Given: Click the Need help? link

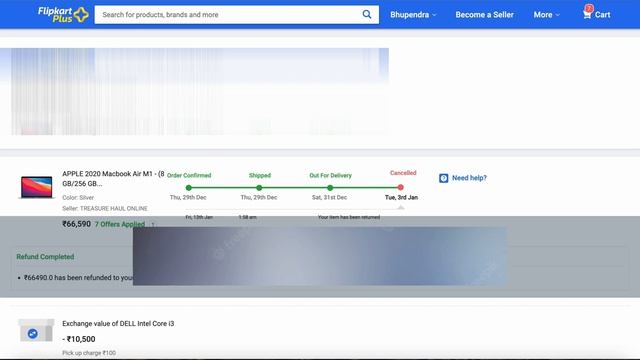Looking at the screenshot, I should tap(469, 178).
